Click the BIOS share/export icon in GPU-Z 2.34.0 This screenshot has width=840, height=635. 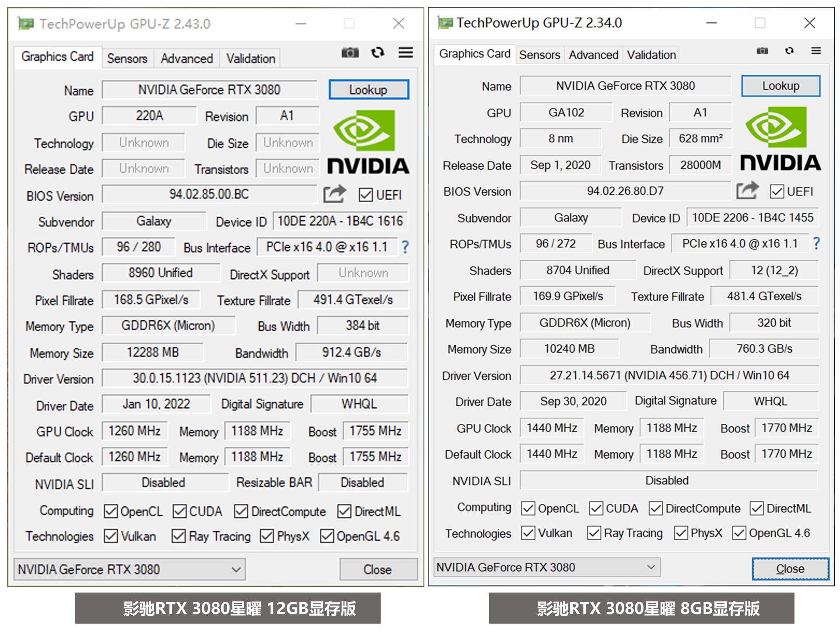pos(748,190)
